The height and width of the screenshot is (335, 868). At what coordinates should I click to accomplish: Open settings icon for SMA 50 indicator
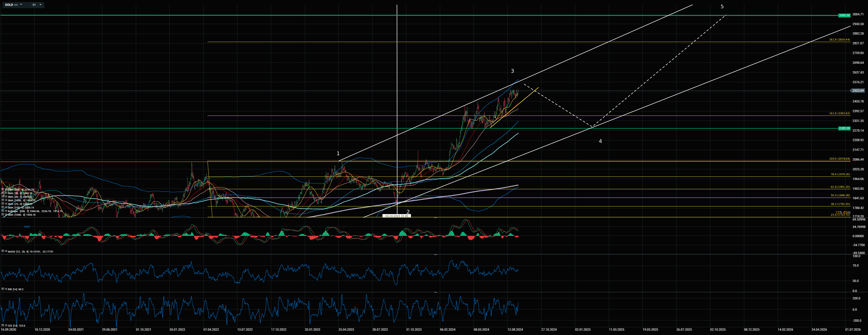[3, 193]
